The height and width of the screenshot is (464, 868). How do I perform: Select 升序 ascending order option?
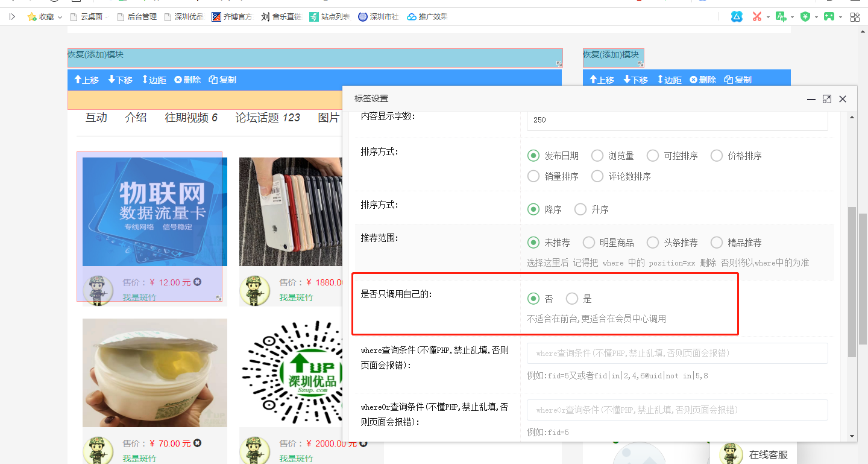(580, 209)
